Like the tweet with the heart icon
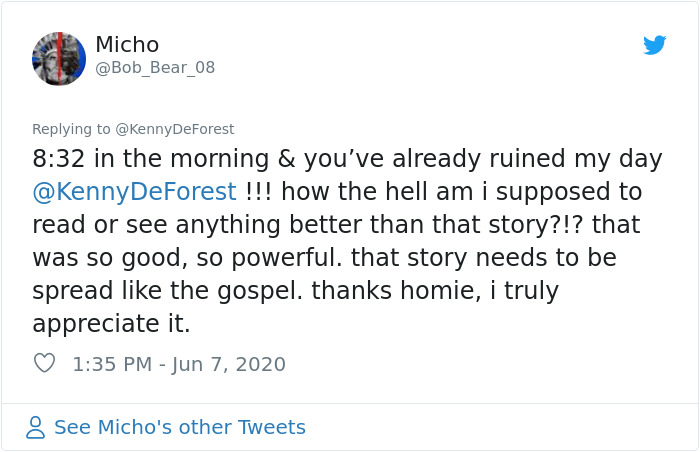The height and width of the screenshot is (452, 700). [x=44, y=364]
